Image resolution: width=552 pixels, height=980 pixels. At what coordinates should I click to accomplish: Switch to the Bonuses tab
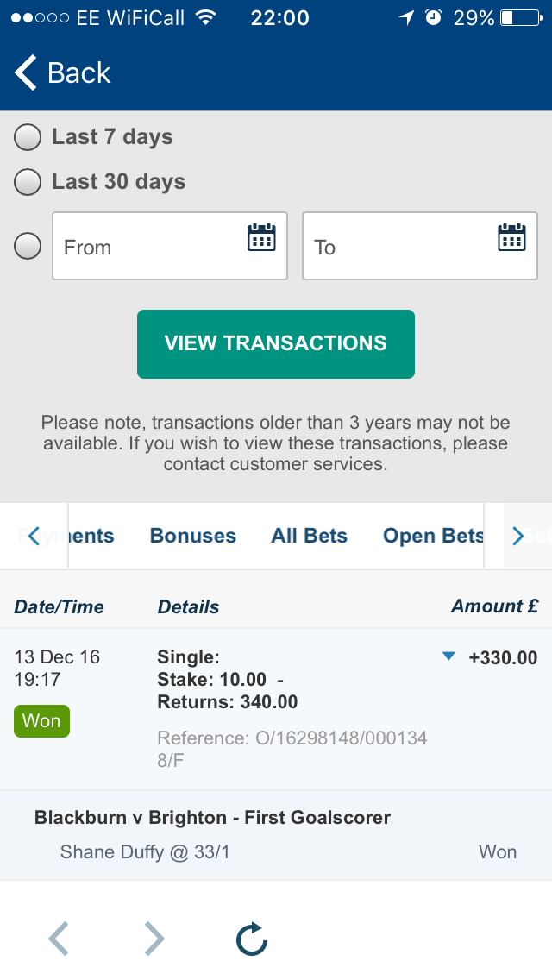coord(193,536)
